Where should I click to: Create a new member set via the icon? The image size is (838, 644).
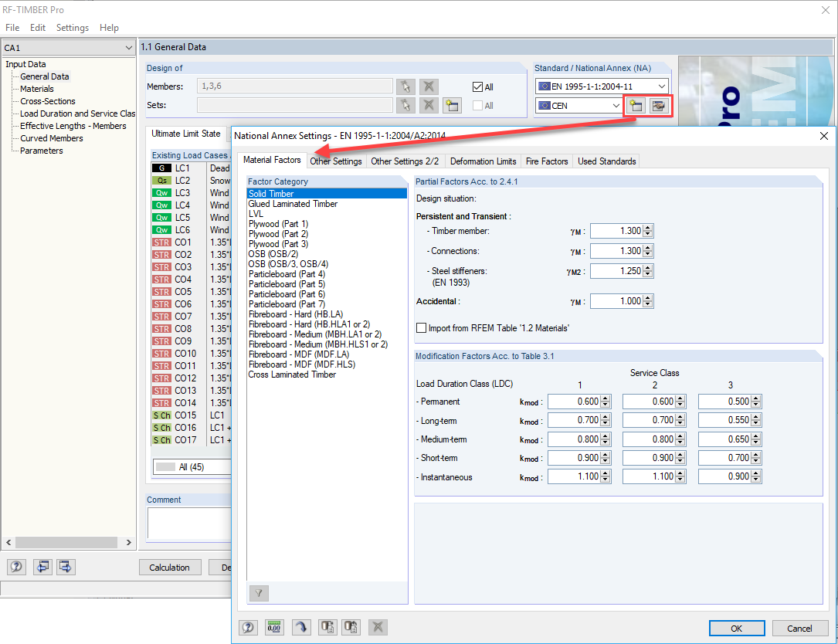[452, 105]
